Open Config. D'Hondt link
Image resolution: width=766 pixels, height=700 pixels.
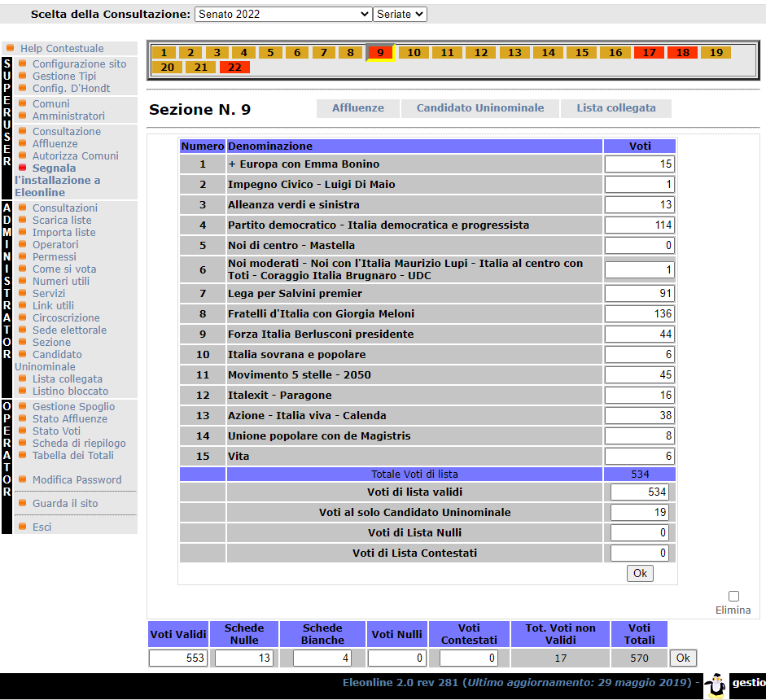point(72,89)
